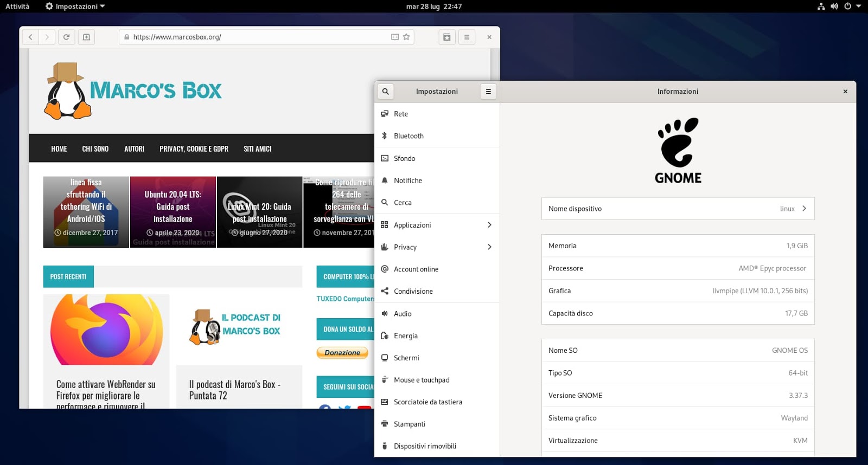Image resolution: width=868 pixels, height=465 pixels.
Task: Open the clock and calendar in top bar
Action: point(434,7)
